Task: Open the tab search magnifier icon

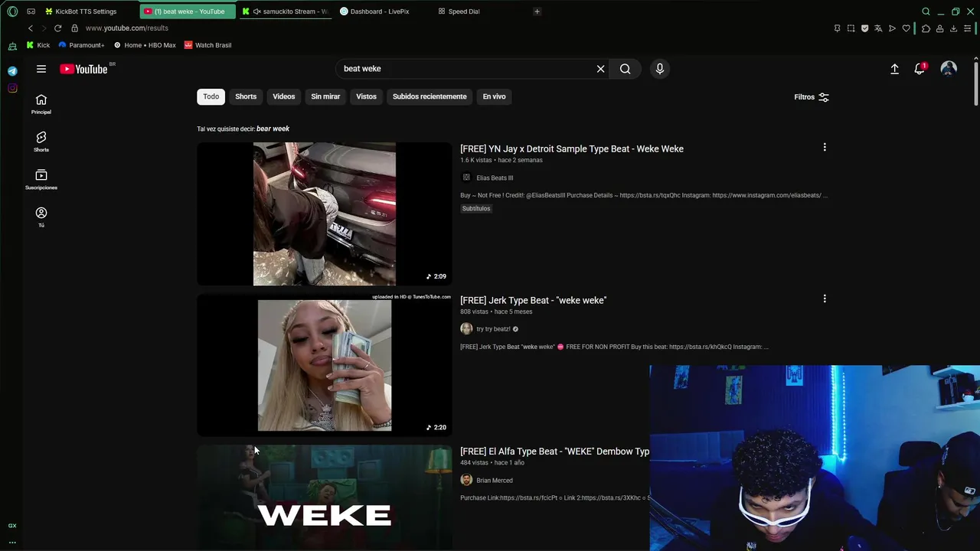Action: click(x=926, y=11)
